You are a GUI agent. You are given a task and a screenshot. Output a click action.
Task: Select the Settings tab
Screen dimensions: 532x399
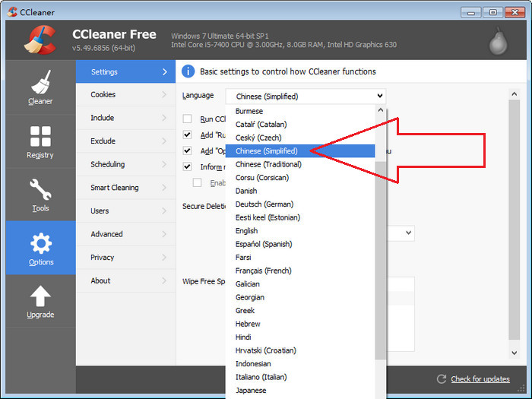tap(126, 71)
